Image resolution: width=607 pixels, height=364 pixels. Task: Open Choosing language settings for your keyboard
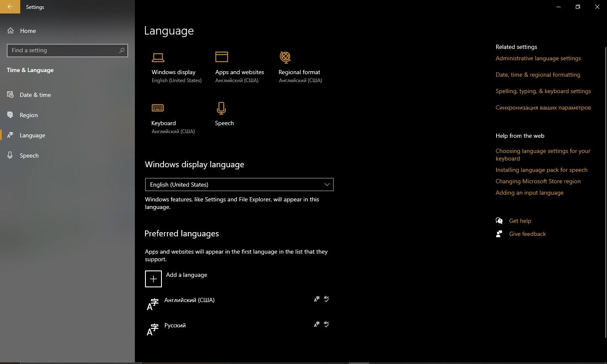point(543,155)
